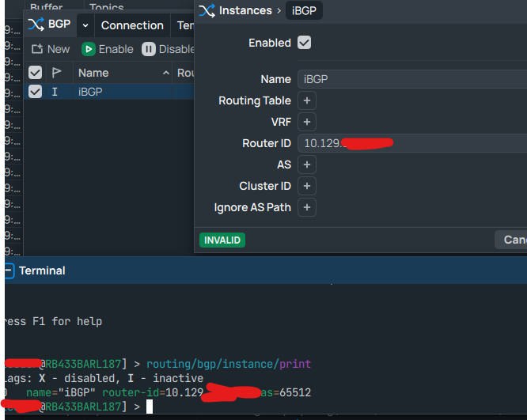Click the Instances breadcrumb link
Image resolution: width=527 pixels, height=420 pixels.
coord(245,10)
